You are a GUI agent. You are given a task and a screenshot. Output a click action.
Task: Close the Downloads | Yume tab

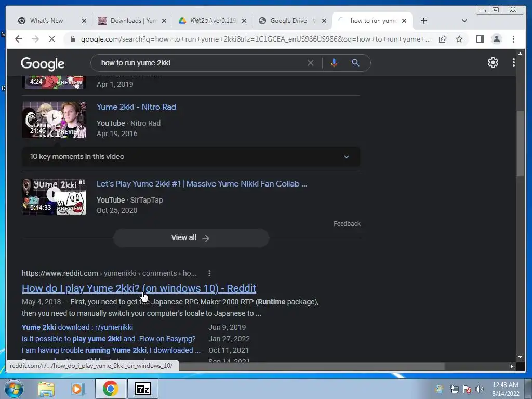[164, 21]
